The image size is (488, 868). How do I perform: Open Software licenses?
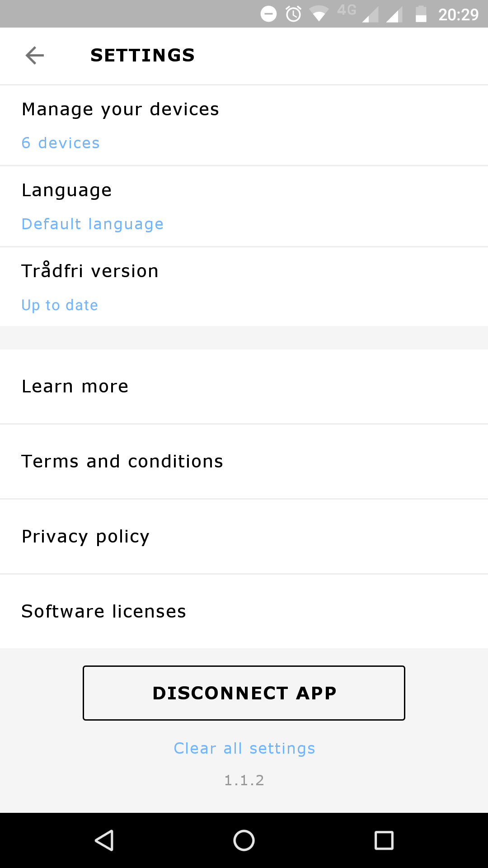(103, 612)
